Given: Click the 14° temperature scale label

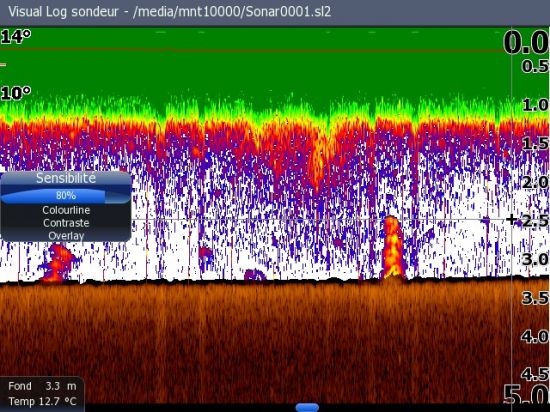Looking at the screenshot, I should (16, 37).
